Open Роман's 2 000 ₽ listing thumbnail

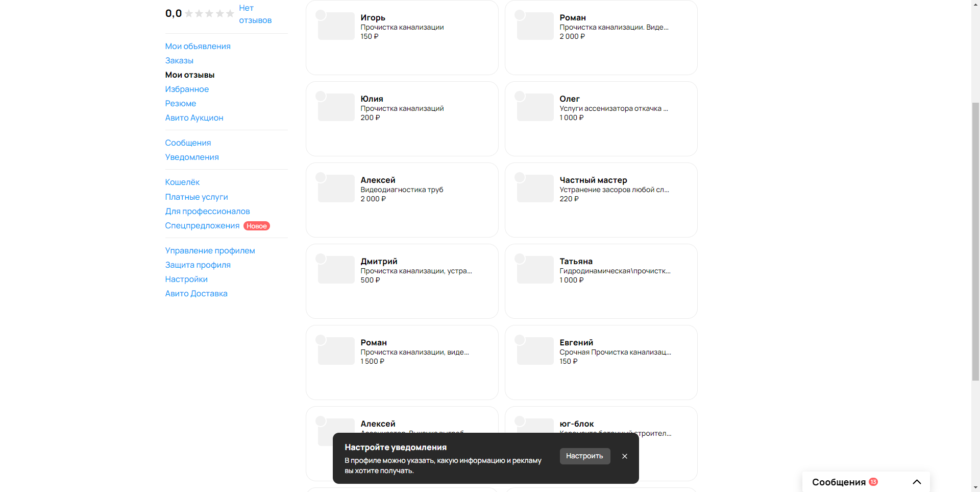535,26
